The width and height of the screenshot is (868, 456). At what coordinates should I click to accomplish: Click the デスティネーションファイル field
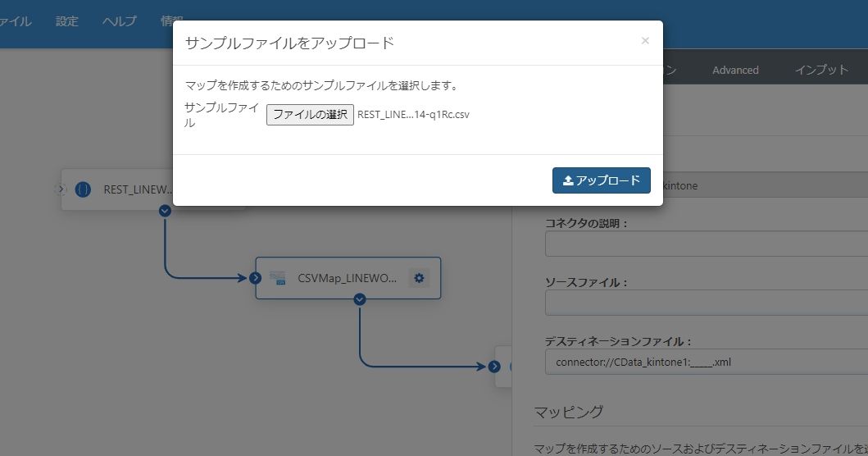tap(707, 362)
